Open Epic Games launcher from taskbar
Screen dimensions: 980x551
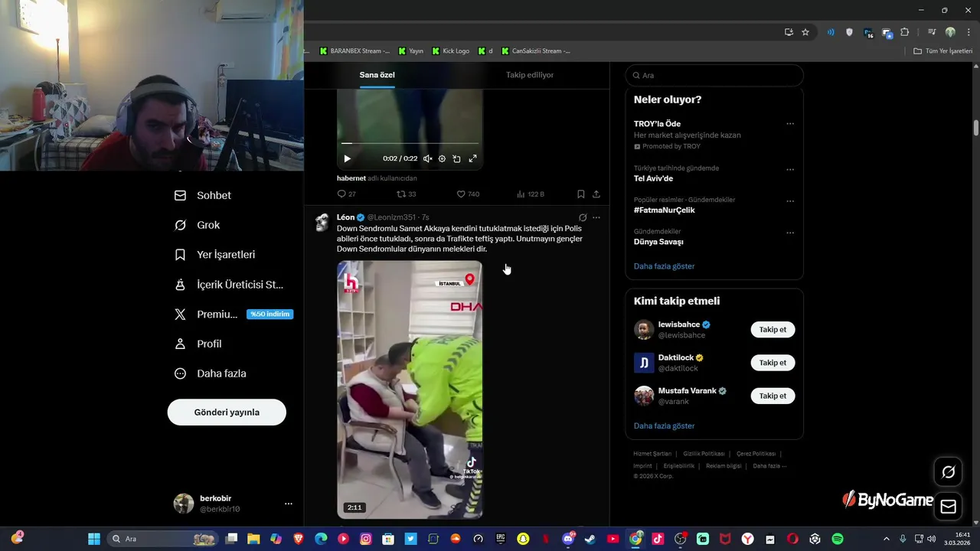[x=501, y=539]
